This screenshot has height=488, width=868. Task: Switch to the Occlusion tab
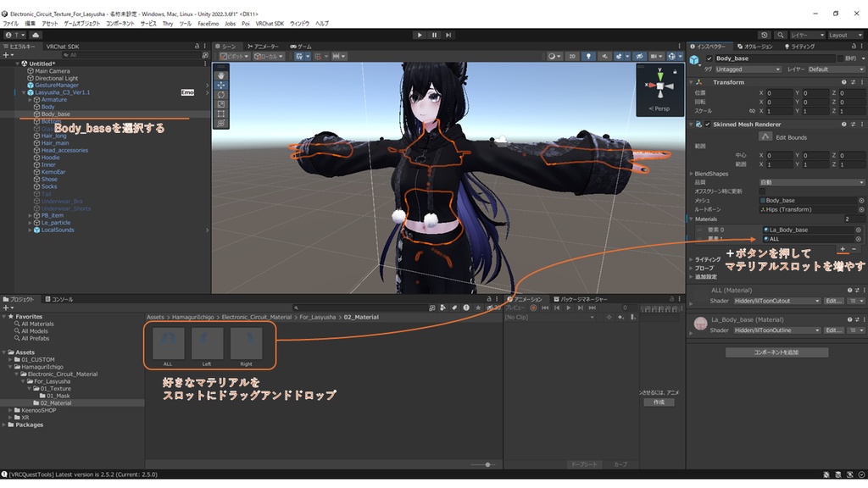pyautogui.click(x=754, y=47)
